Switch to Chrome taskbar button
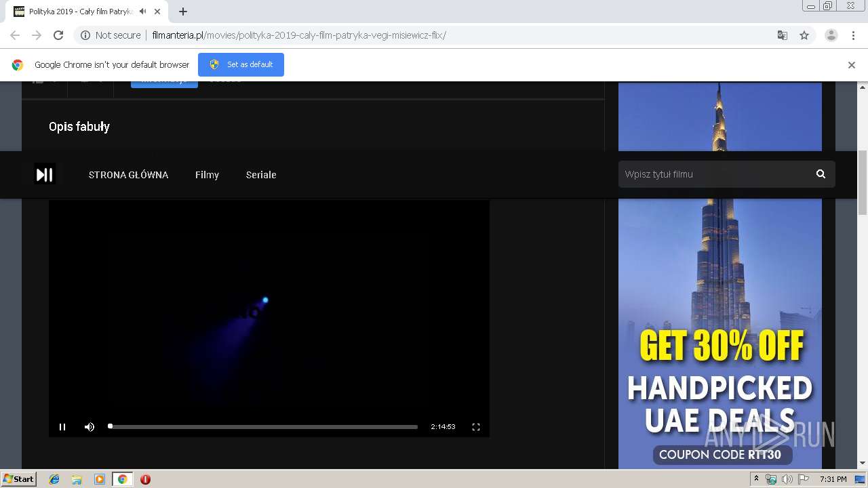Screen dimensions: 868x488 click(x=122, y=479)
